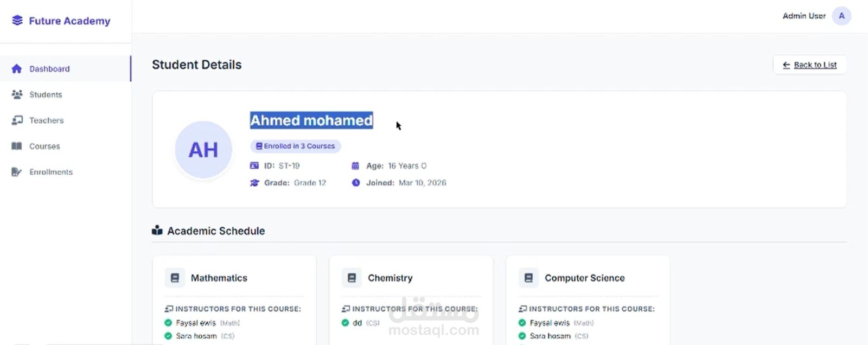
Task: Click the Computer Science course book icon
Action: 528,278
